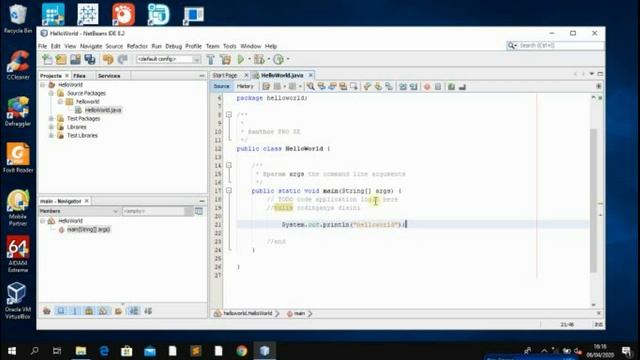Click the New Project toolbar icon
This screenshot has height=360, width=640.
pos(61,60)
